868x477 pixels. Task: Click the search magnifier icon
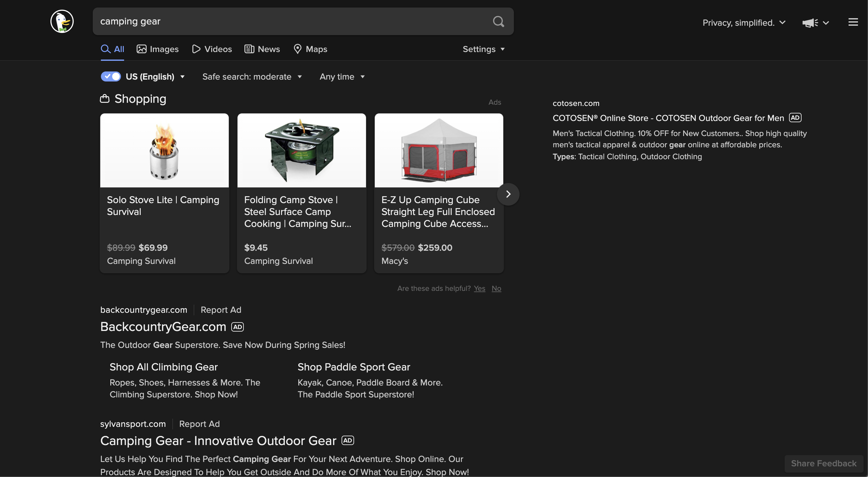[x=498, y=21]
